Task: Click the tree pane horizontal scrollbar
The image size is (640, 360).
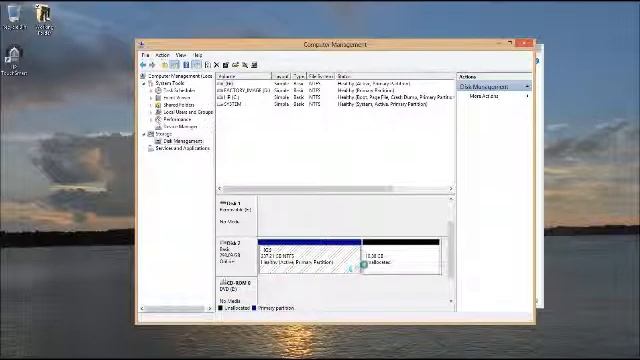Action: pyautogui.click(x=175, y=309)
